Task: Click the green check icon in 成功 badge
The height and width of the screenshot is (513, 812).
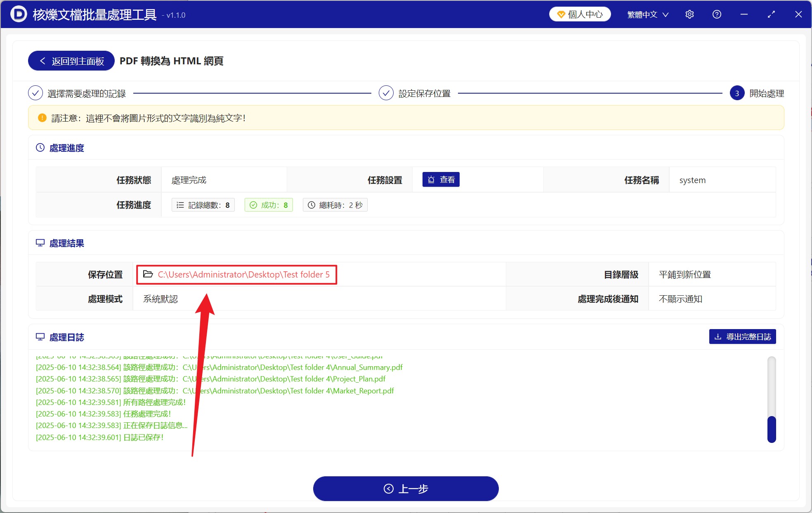Action: pos(253,205)
